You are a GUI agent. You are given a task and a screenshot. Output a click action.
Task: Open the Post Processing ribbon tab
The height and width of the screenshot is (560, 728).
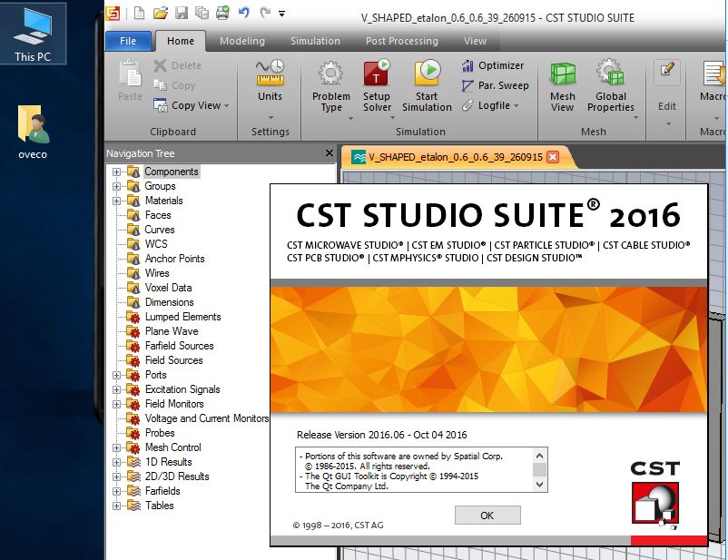click(402, 41)
